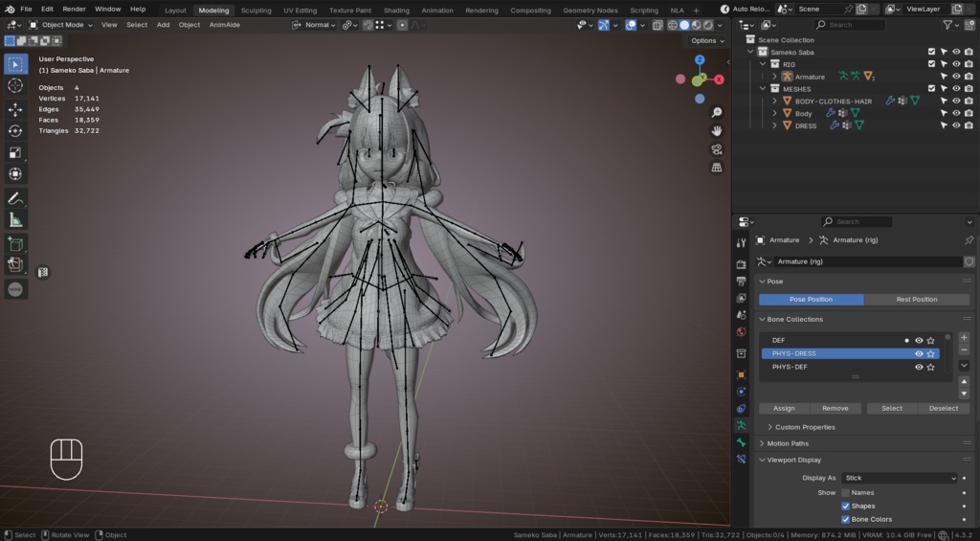Click the outliner filter funnel icon

coord(948,25)
